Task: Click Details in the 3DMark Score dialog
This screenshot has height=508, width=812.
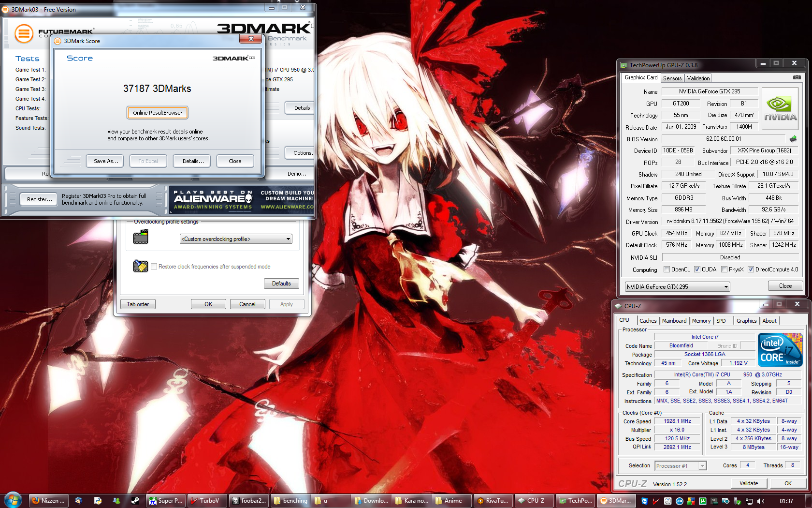Action: click(193, 161)
